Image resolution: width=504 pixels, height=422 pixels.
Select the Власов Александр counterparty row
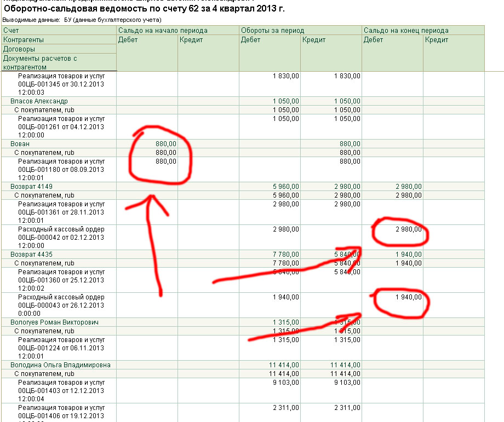(39, 101)
